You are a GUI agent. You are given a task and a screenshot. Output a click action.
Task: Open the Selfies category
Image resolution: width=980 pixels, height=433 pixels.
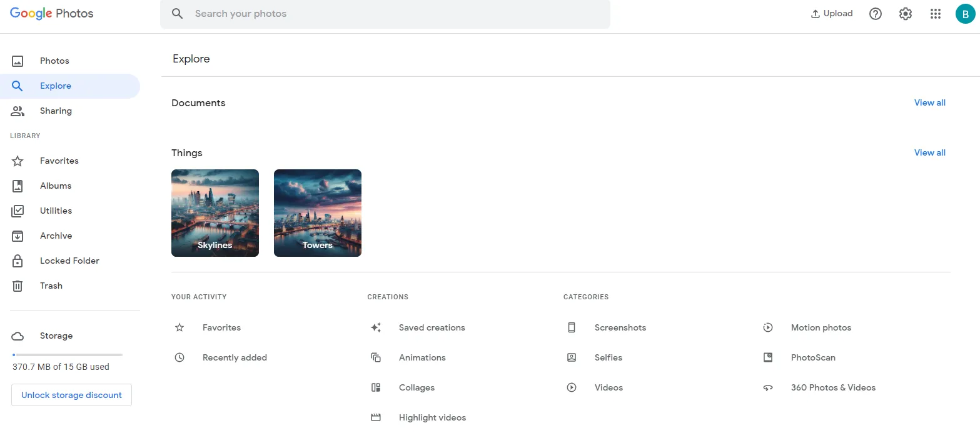pyautogui.click(x=608, y=357)
